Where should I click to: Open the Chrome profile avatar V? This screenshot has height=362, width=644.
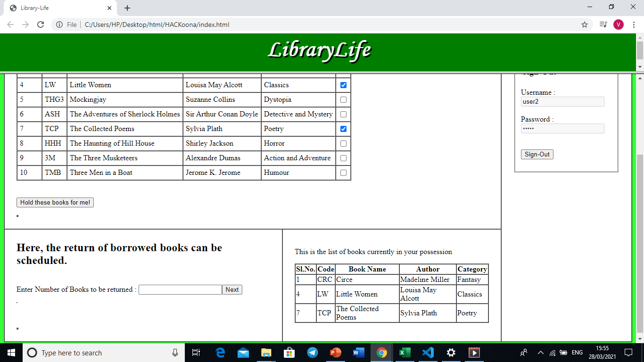(619, 25)
